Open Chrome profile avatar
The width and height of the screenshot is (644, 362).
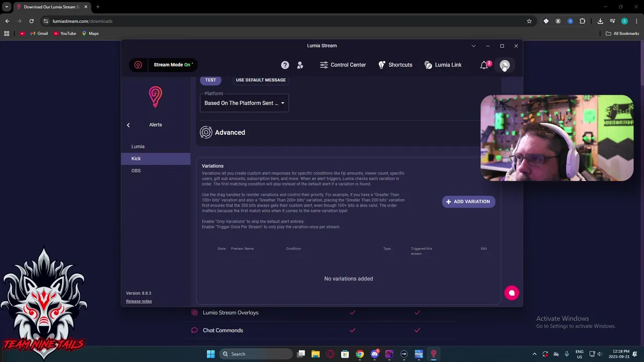(x=624, y=21)
